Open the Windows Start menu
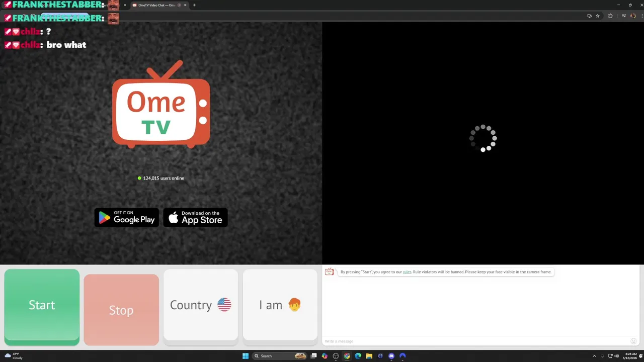This screenshot has height=362, width=644. 246,356
